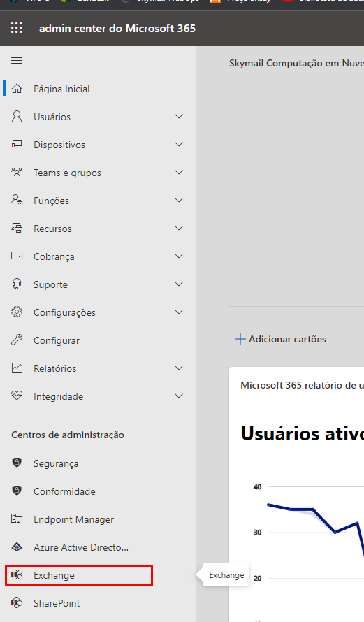Expand the Suporte chevron

(180, 284)
